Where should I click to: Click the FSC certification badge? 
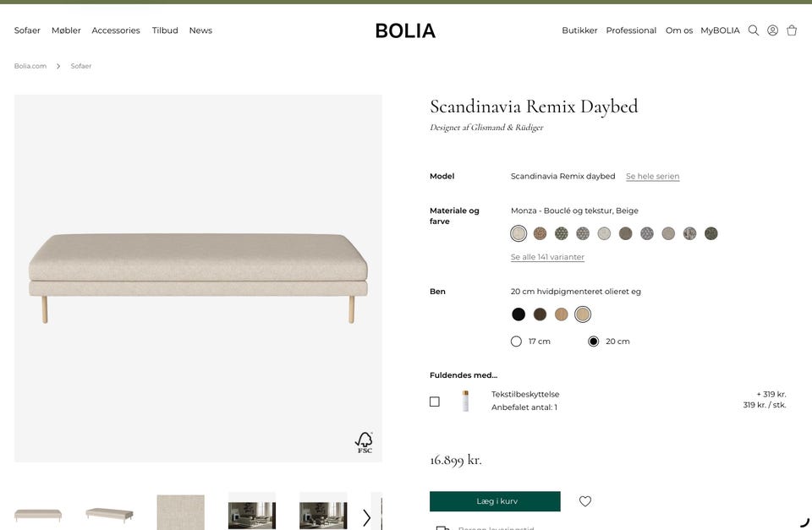point(364,442)
